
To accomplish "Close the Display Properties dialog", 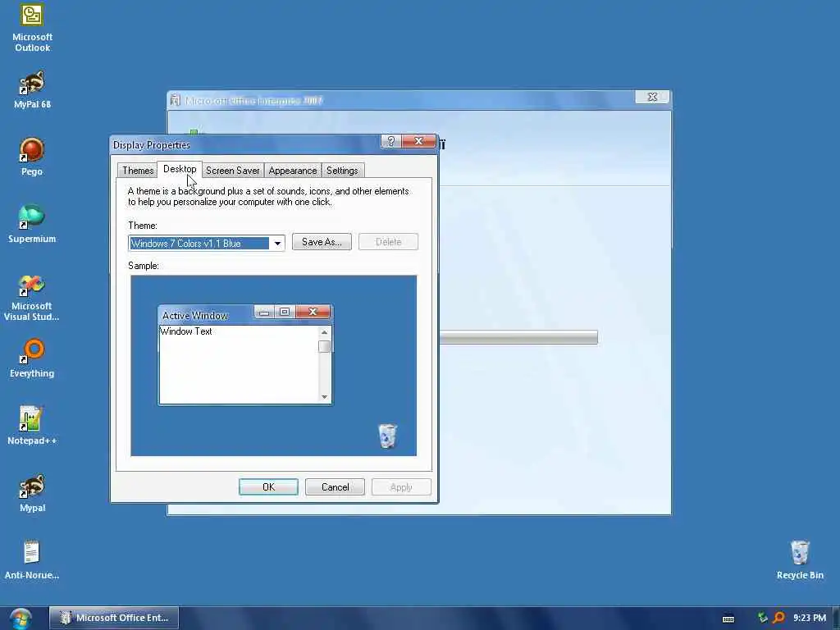I will click(x=418, y=141).
